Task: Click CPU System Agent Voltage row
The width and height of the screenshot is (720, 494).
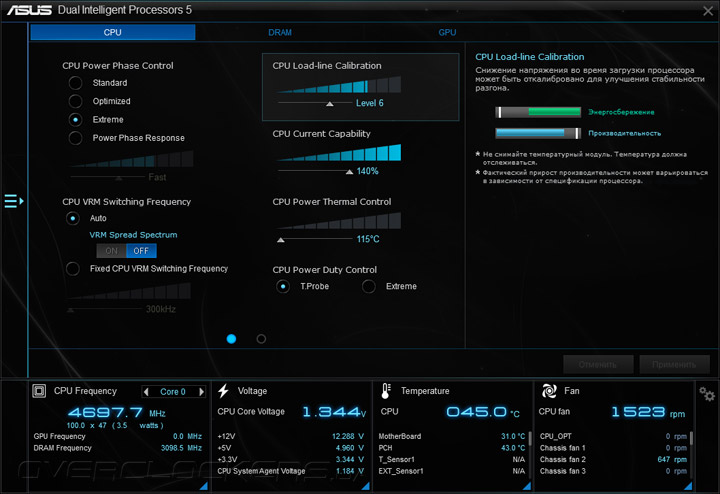Action: click(291, 471)
